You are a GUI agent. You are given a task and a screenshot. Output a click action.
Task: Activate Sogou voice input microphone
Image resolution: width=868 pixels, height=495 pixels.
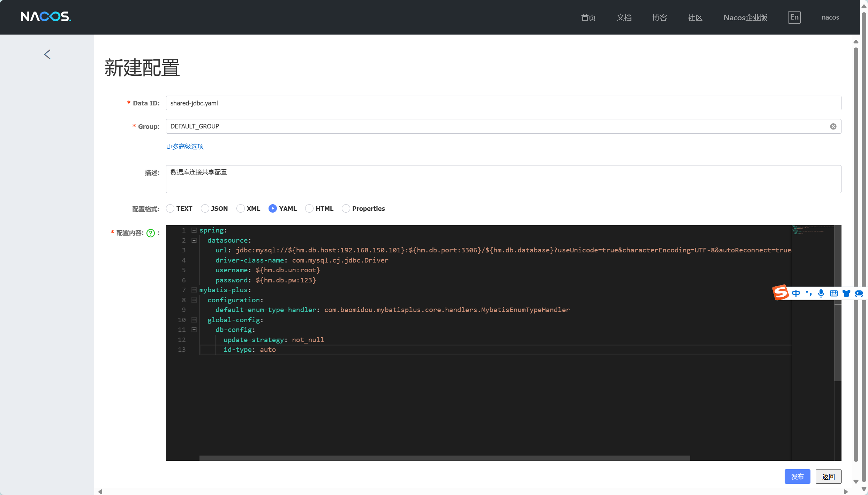821,293
